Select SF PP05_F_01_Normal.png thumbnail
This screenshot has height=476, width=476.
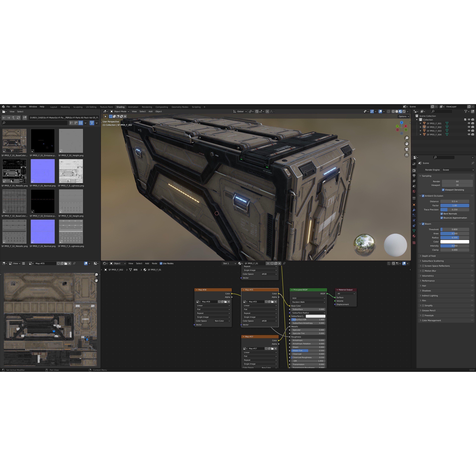[43, 171]
